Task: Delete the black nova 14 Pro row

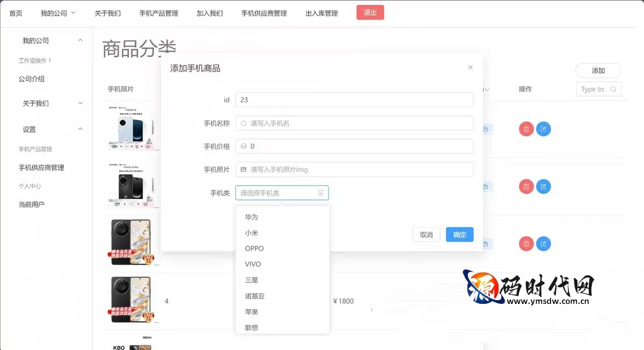Action: (526, 186)
